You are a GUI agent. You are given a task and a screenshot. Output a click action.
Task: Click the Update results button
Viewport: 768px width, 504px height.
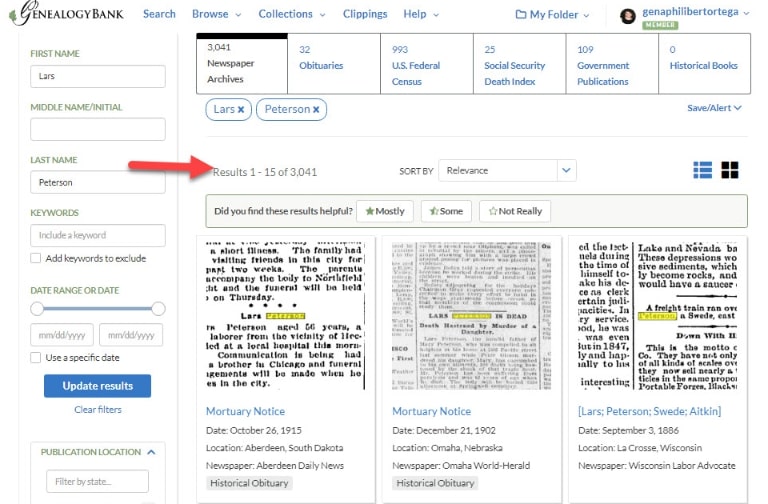coord(97,386)
